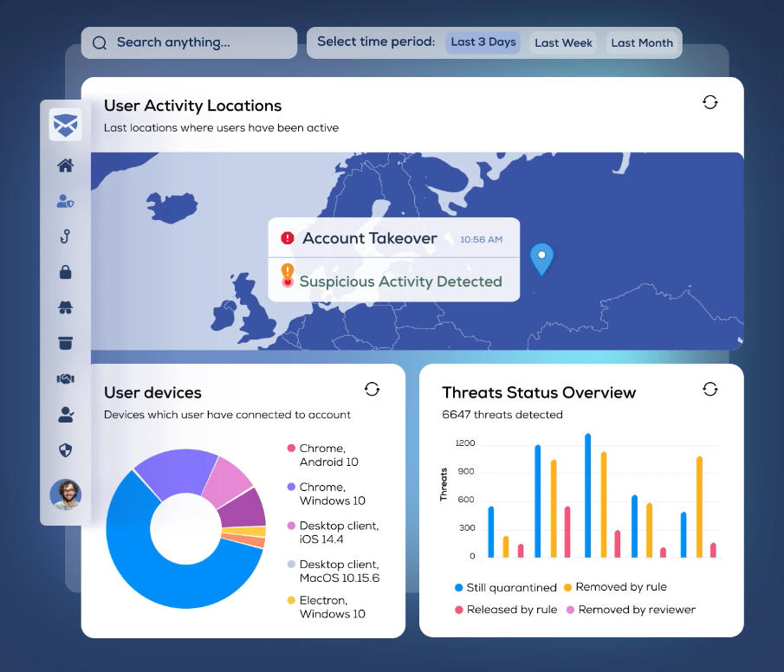Click the Threats Status Overview heading
This screenshot has width=784, height=672.
point(539,392)
